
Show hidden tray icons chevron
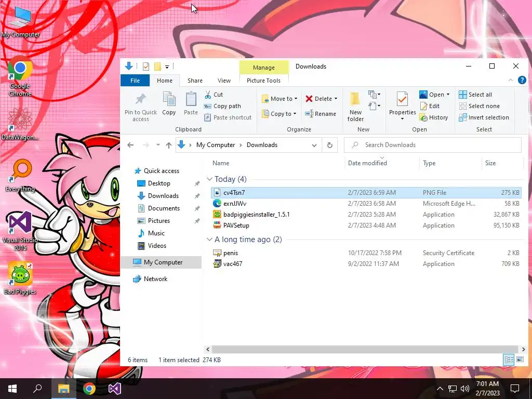pos(440,389)
